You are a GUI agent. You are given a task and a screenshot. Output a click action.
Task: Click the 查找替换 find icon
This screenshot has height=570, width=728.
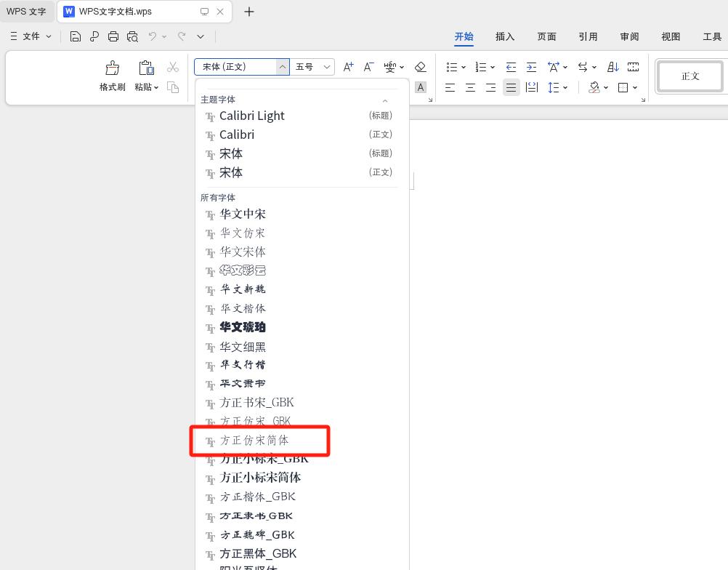pyautogui.click(x=132, y=35)
